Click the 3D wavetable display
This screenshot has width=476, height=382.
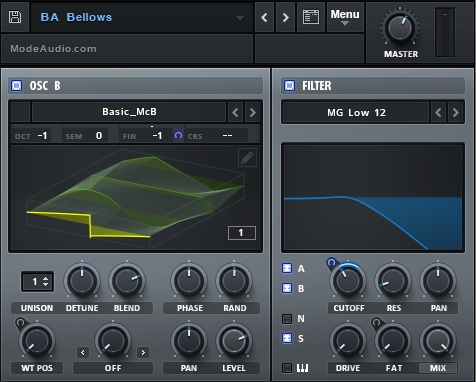click(135, 197)
